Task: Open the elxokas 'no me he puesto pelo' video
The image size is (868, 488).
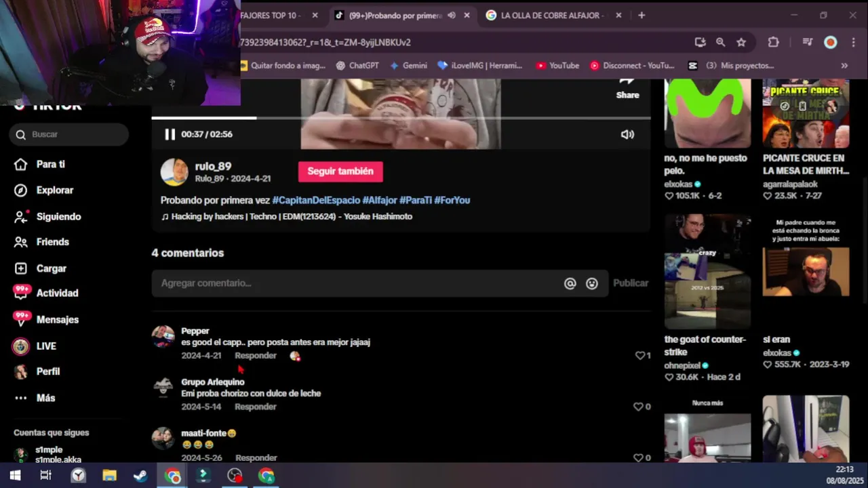Action: pyautogui.click(x=707, y=113)
